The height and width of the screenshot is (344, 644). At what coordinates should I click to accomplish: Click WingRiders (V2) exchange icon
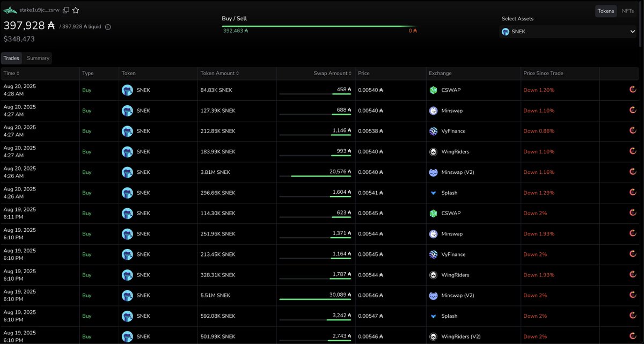(433, 336)
